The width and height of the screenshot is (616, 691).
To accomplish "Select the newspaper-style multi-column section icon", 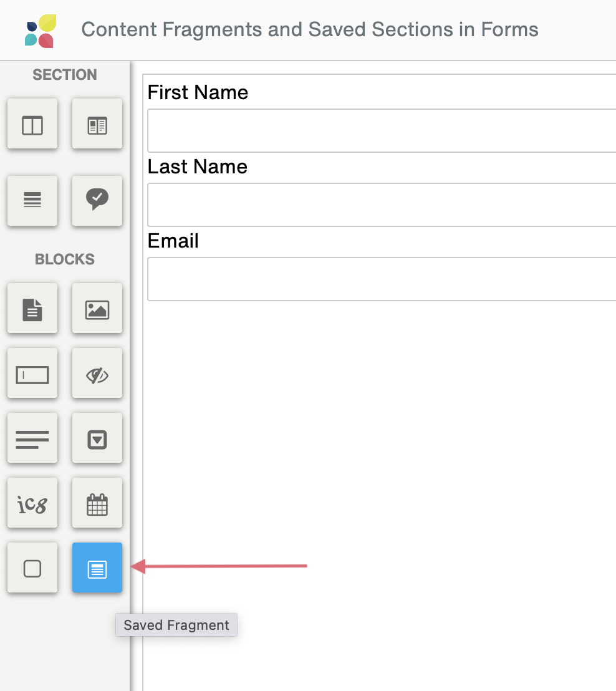I will click(x=97, y=124).
